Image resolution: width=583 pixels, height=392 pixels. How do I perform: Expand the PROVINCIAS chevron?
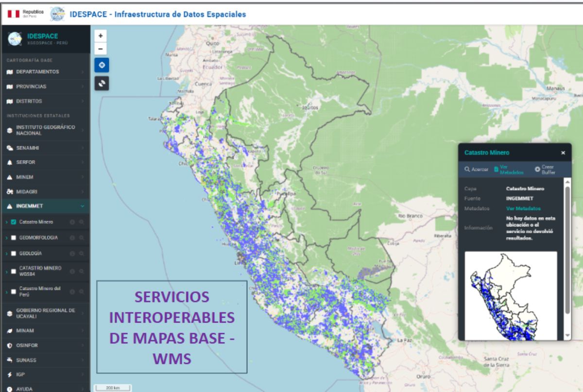[82, 86]
